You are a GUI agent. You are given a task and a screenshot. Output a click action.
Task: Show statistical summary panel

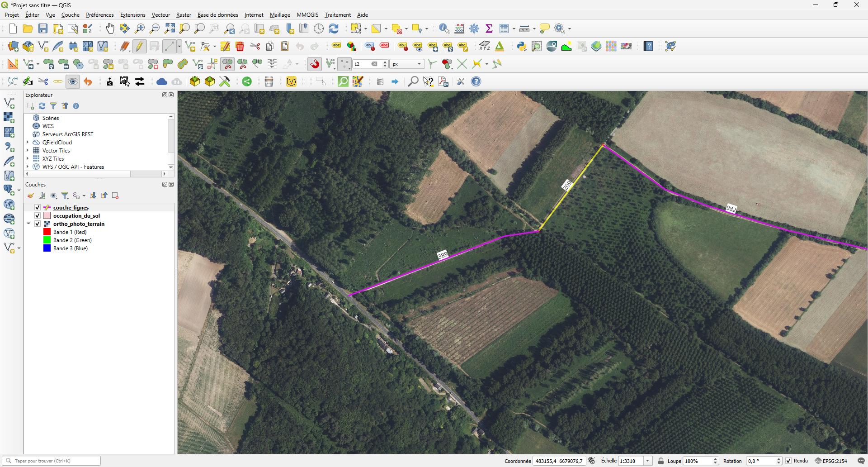(490, 28)
